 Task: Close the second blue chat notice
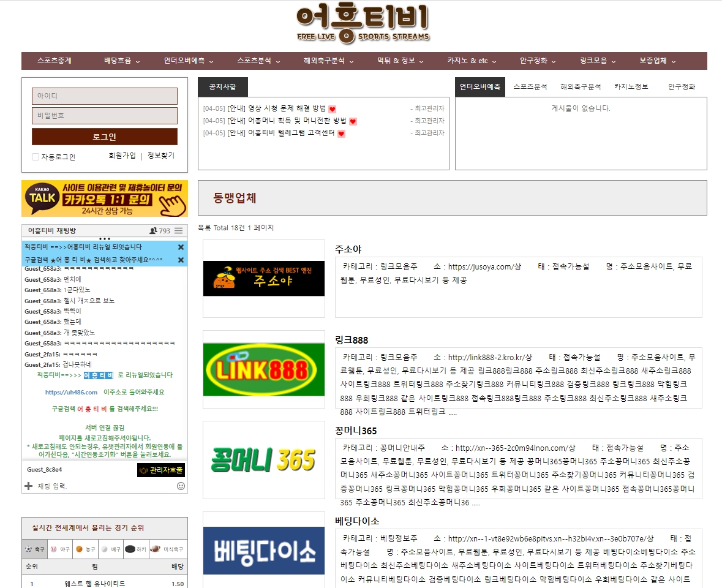pyautogui.click(x=181, y=260)
